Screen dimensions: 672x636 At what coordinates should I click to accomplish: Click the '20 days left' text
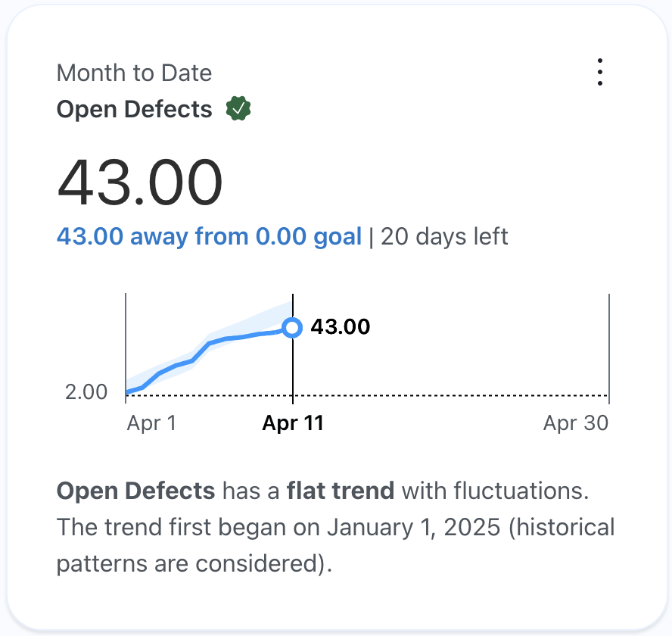point(444,236)
